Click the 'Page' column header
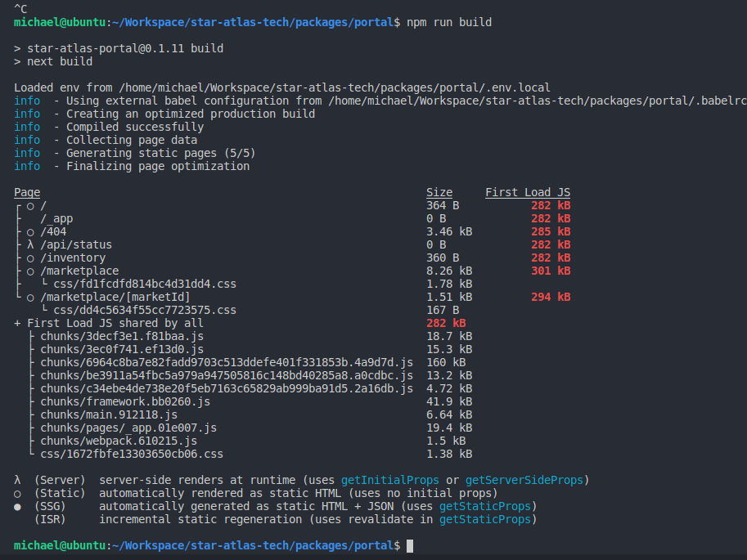This screenshot has width=747, height=560. point(27,192)
